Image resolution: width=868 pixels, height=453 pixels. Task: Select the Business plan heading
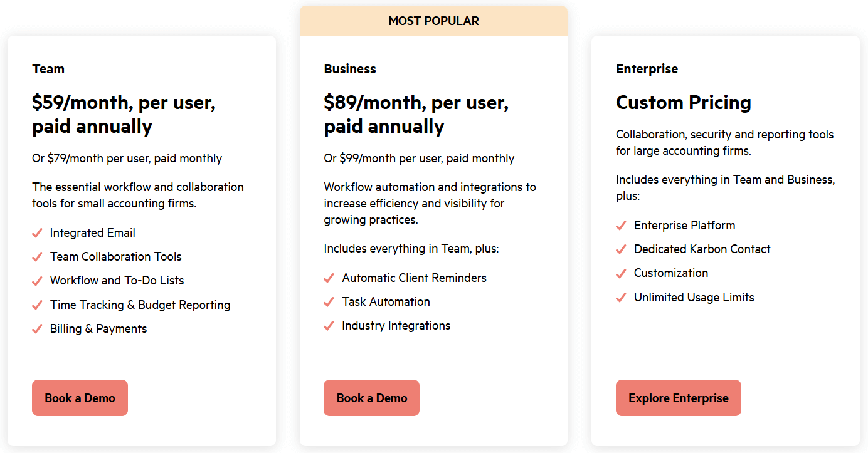(350, 69)
